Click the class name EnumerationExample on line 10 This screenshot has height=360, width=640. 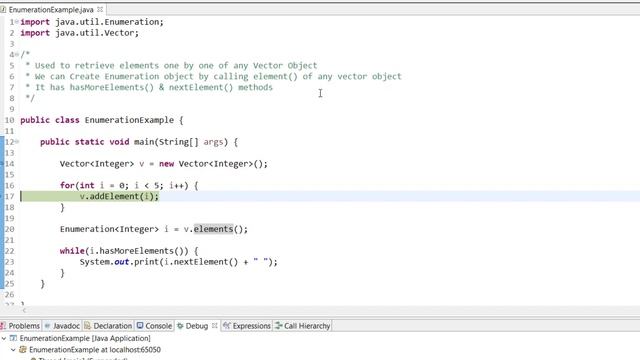coord(129,120)
